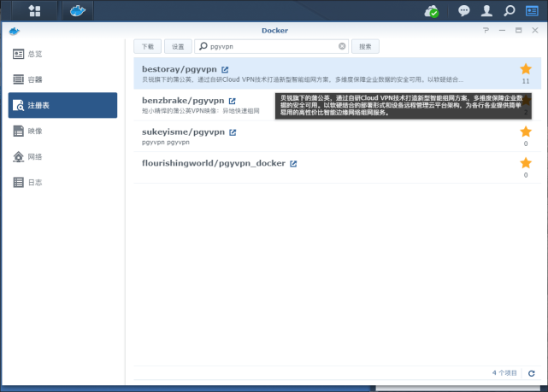
Task: Click the star of flourishingworld/pgyvpn_docker
Action: 526,163
